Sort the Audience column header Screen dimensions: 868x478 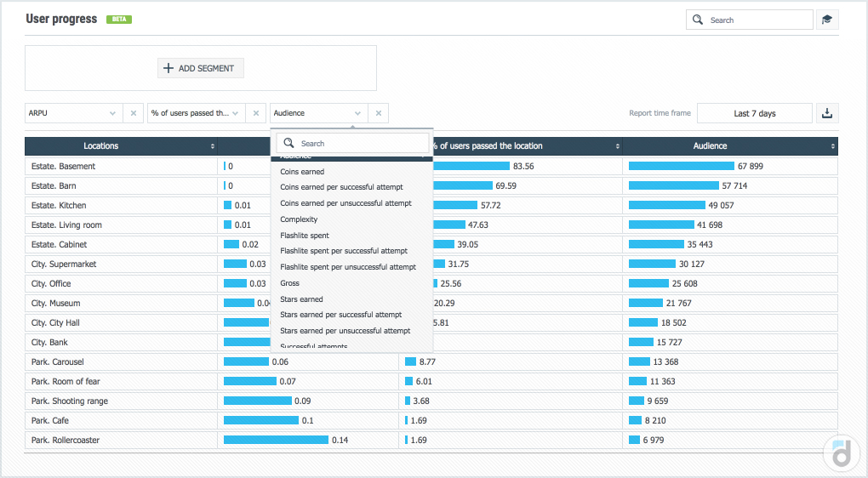pos(832,146)
